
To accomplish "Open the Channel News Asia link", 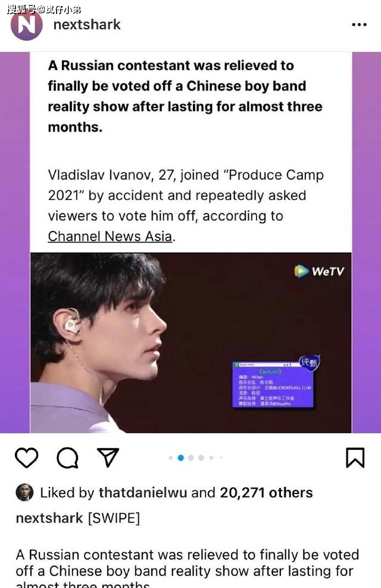I will [110, 236].
